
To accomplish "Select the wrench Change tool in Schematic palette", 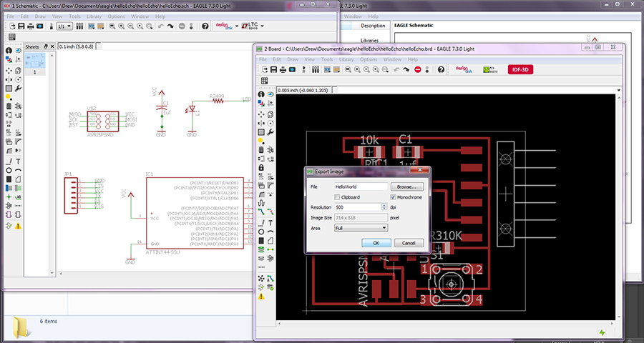I will [18, 88].
